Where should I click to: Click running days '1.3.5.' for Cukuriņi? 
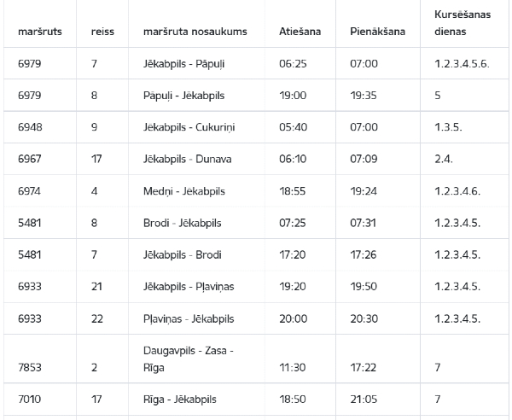click(x=448, y=127)
